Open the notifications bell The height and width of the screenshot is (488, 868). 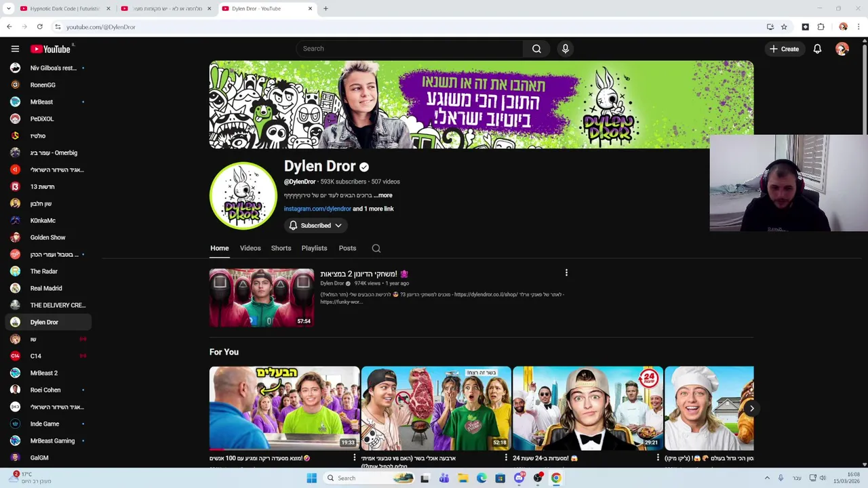(x=817, y=49)
